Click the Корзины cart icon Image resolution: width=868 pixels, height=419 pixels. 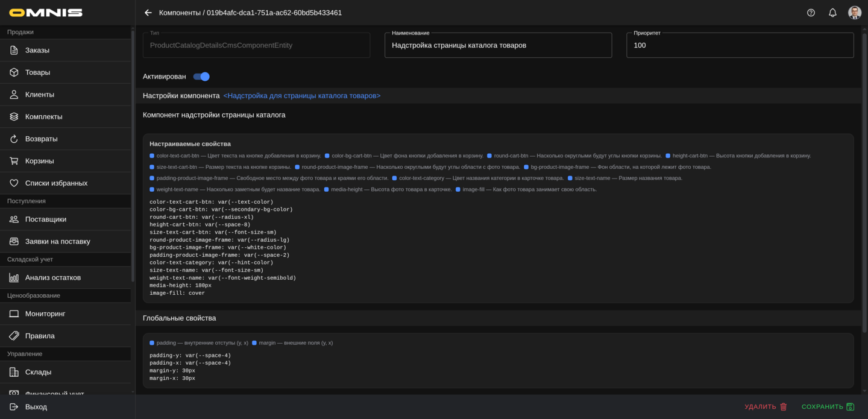pyautogui.click(x=14, y=161)
